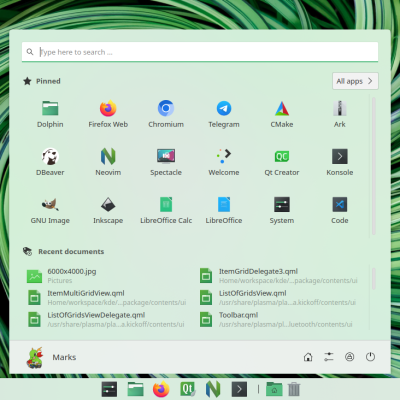The width and height of the screenshot is (400, 400).
Task: Open settings sliders icon in footer
Action: [329, 357]
